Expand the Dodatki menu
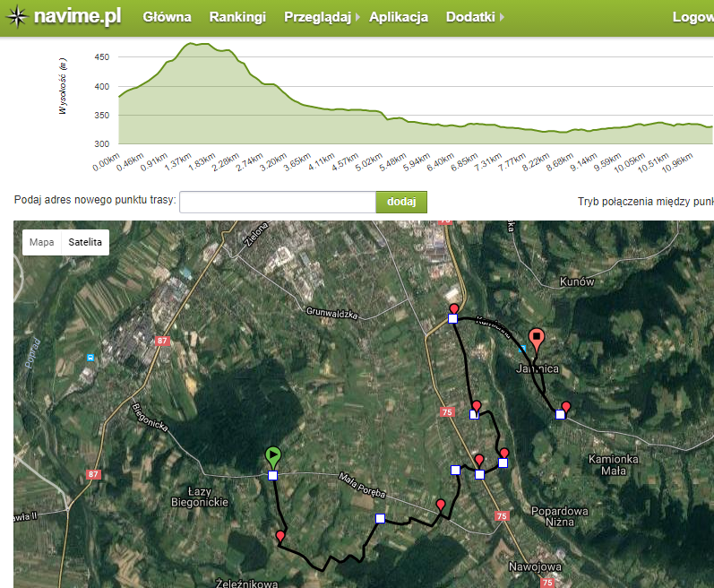The width and height of the screenshot is (714, 588). pyautogui.click(x=475, y=17)
